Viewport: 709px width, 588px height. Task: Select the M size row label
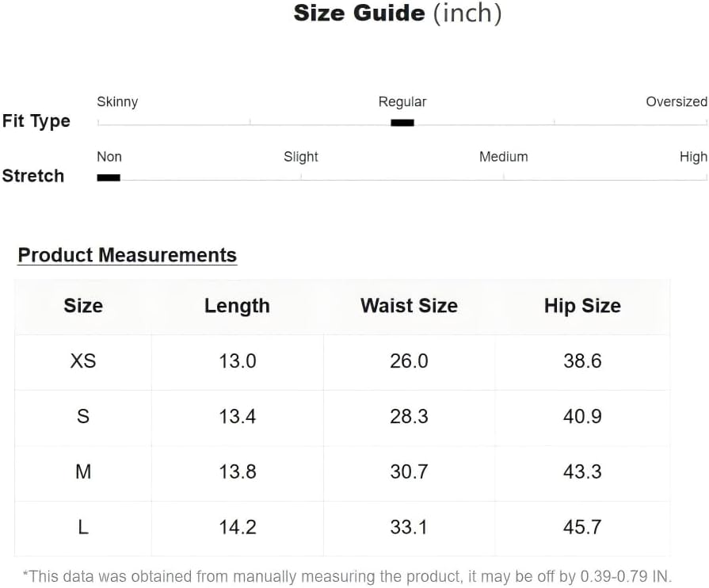coord(83,472)
